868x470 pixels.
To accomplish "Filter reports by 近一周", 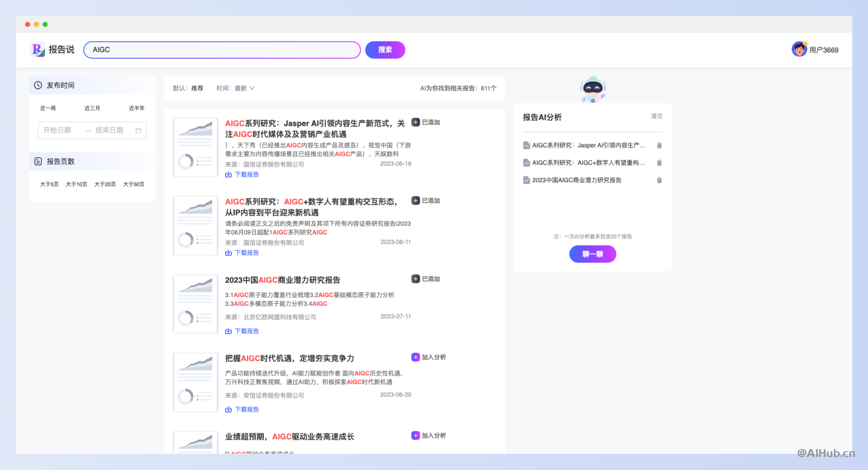I will pyautogui.click(x=48, y=108).
